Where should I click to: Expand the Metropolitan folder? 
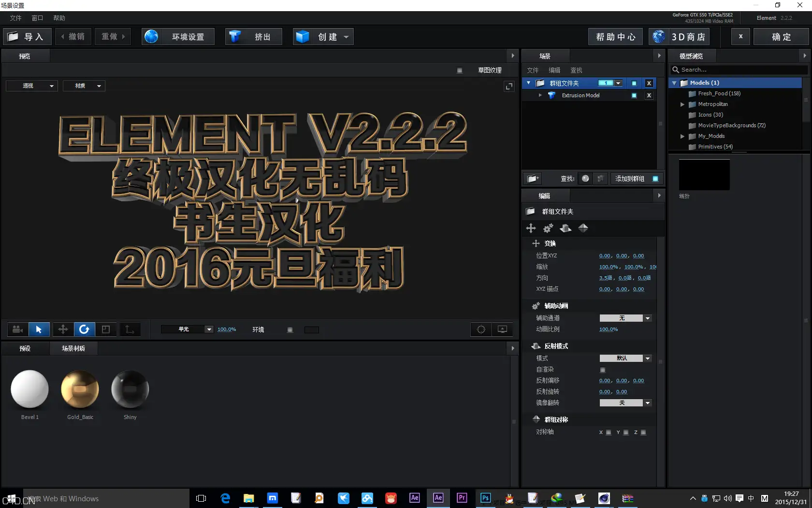pyautogui.click(x=682, y=105)
